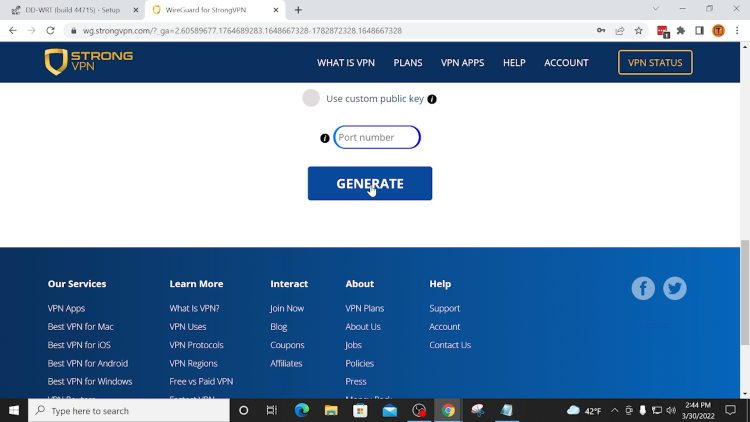750x422 pixels.
Task: Click the GENERATE button
Action: tap(370, 183)
